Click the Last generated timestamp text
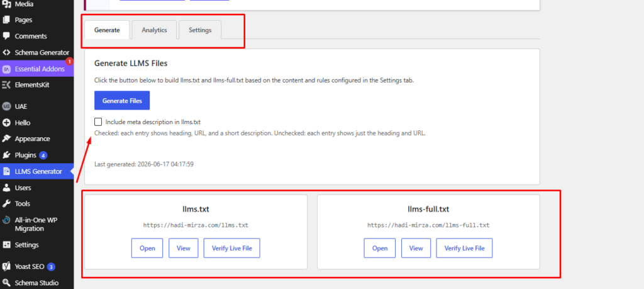The width and height of the screenshot is (644, 289). (x=144, y=164)
